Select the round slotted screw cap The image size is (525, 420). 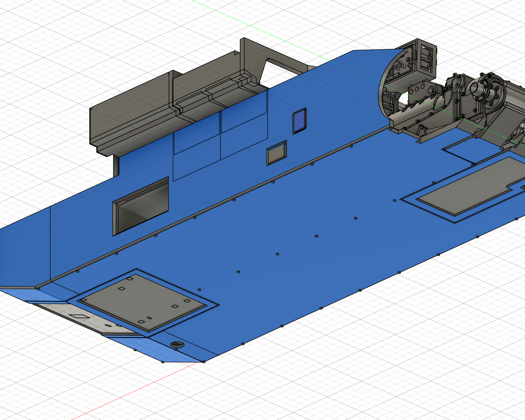click(x=177, y=345)
